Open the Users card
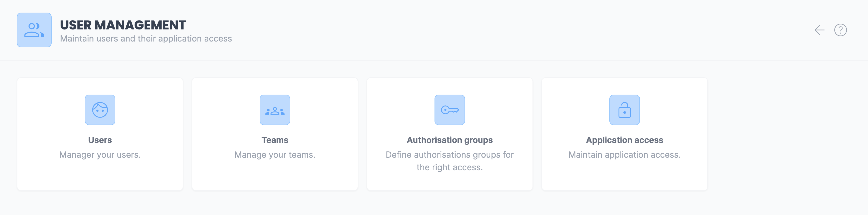Image resolution: width=868 pixels, height=215 pixels. (x=100, y=134)
